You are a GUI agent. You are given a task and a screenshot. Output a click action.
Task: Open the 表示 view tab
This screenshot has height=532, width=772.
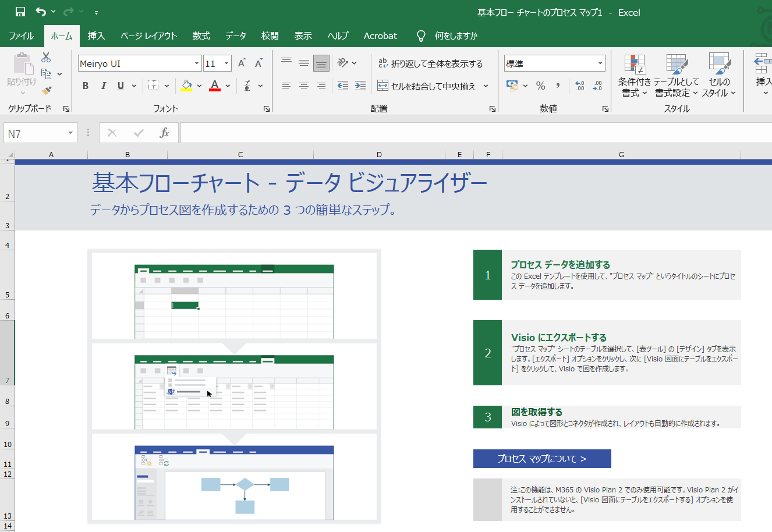click(303, 36)
